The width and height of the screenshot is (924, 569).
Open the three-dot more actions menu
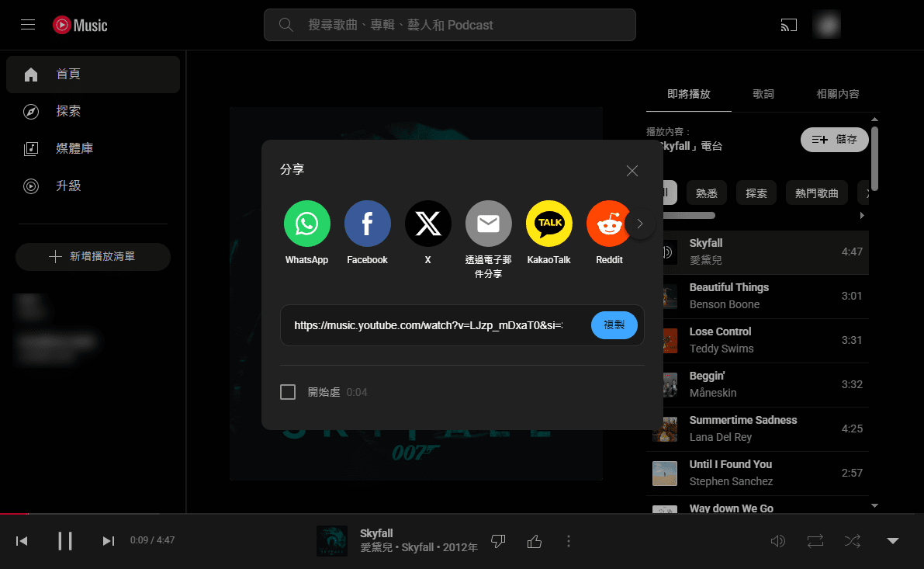569,541
